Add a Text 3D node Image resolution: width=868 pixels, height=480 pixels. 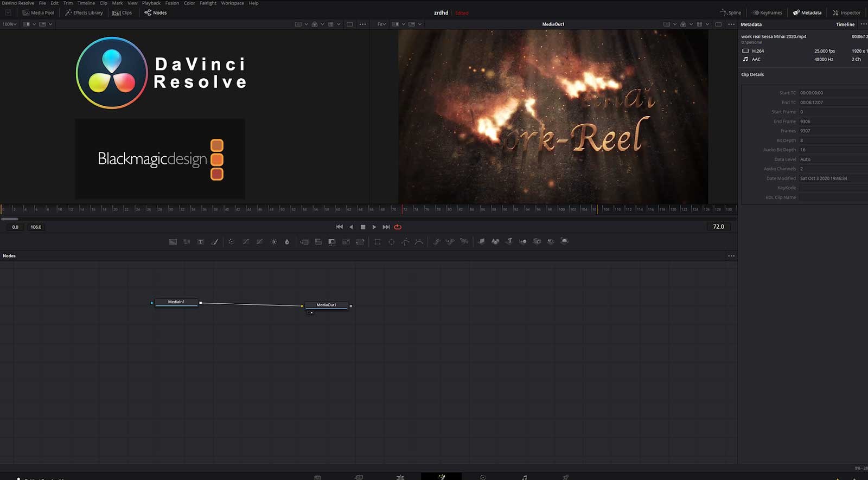(509, 242)
